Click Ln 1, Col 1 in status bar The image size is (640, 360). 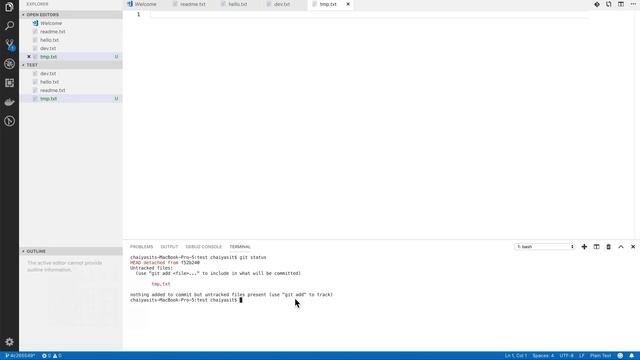click(516, 356)
